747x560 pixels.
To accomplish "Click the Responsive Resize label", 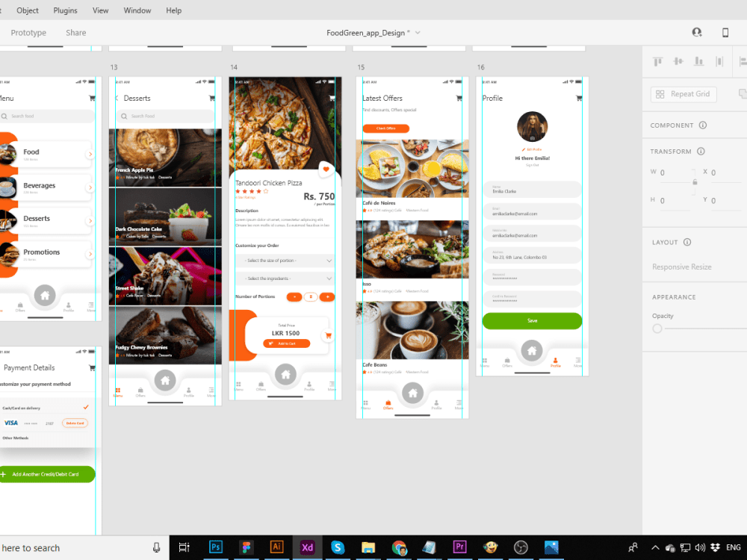I will pyautogui.click(x=682, y=267).
